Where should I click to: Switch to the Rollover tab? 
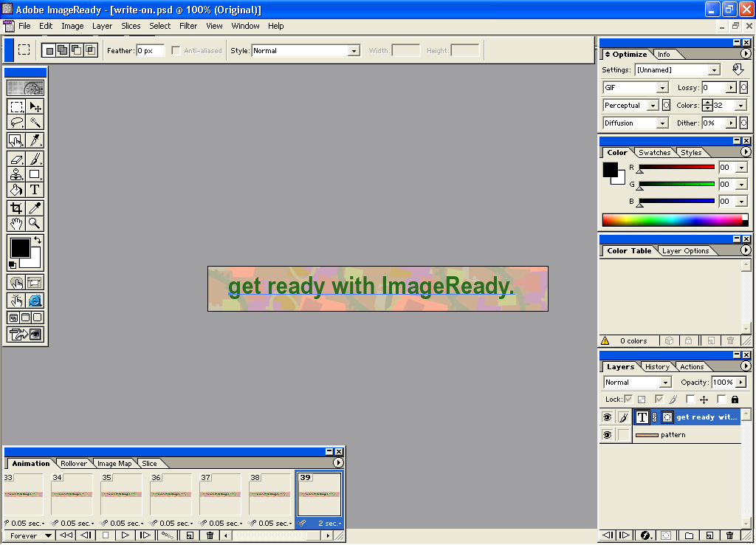click(x=74, y=464)
